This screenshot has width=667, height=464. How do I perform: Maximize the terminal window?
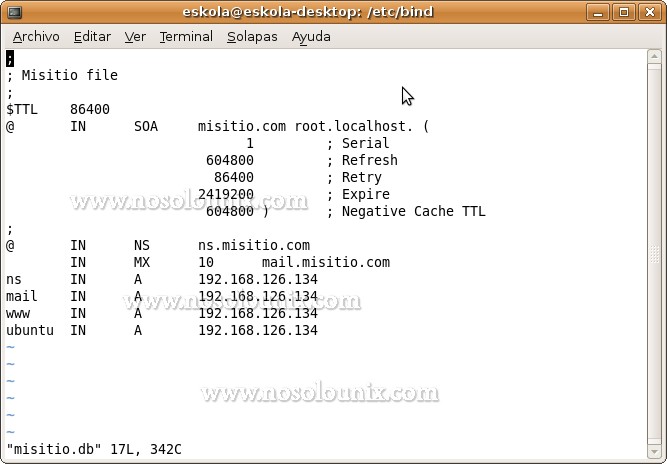[x=624, y=12]
